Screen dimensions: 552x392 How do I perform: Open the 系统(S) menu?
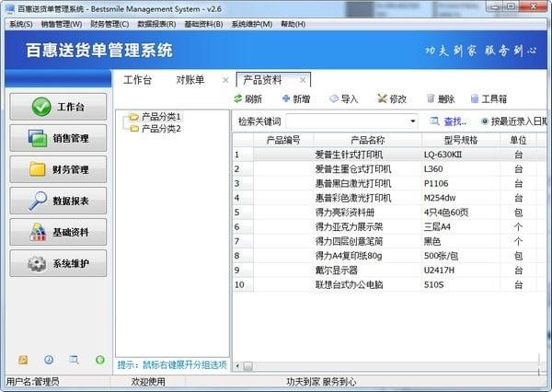tap(21, 24)
